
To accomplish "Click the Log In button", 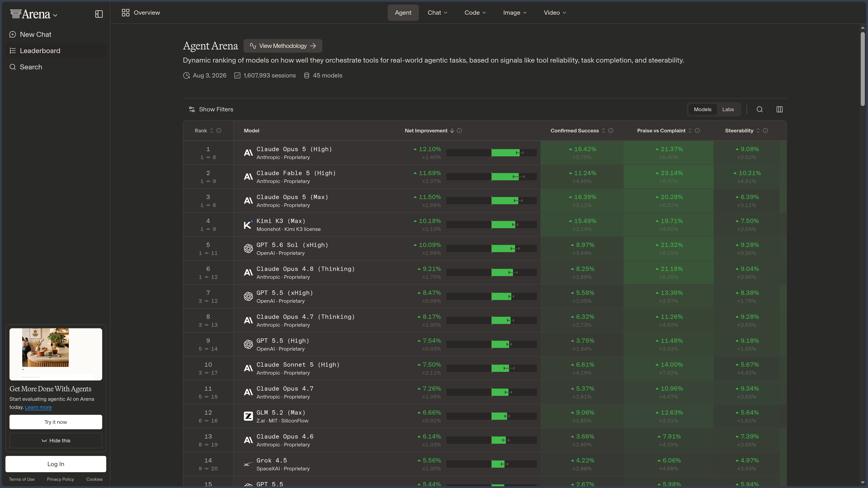I will (x=56, y=464).
